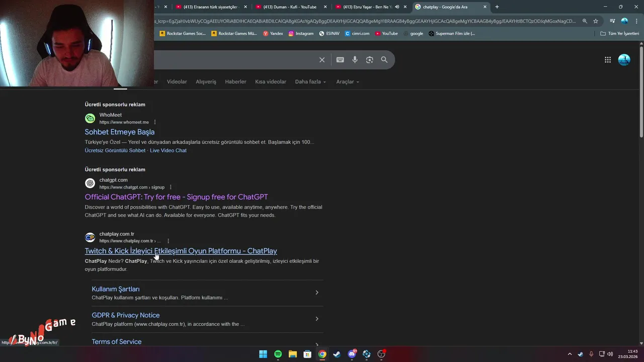
Task: Click the magnifier search button
Action: 384,60
